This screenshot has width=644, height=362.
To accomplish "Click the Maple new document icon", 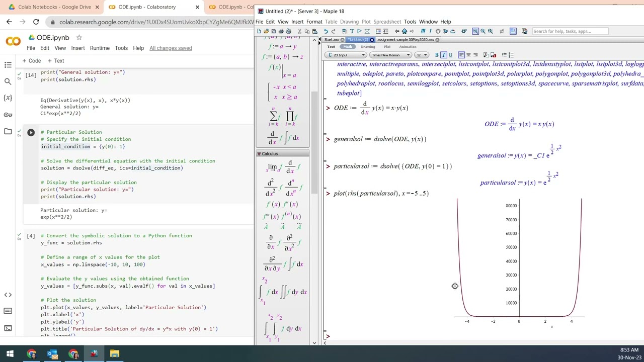I will click(259, 31).
